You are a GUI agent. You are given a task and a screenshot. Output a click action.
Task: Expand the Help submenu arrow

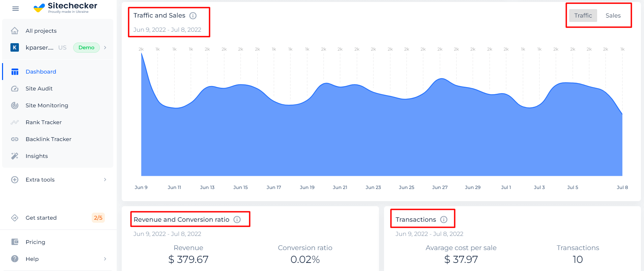(105, 259)
